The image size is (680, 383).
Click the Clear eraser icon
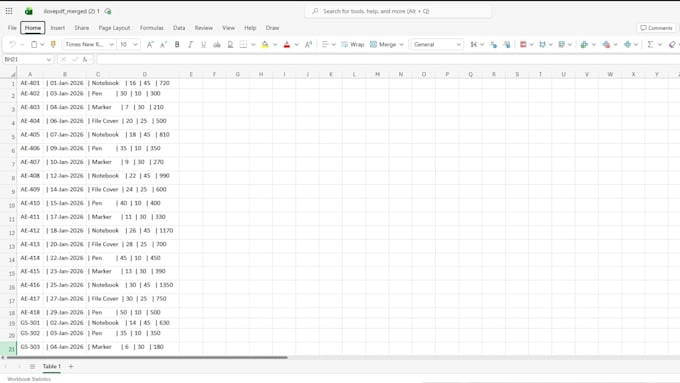point(672,44)
